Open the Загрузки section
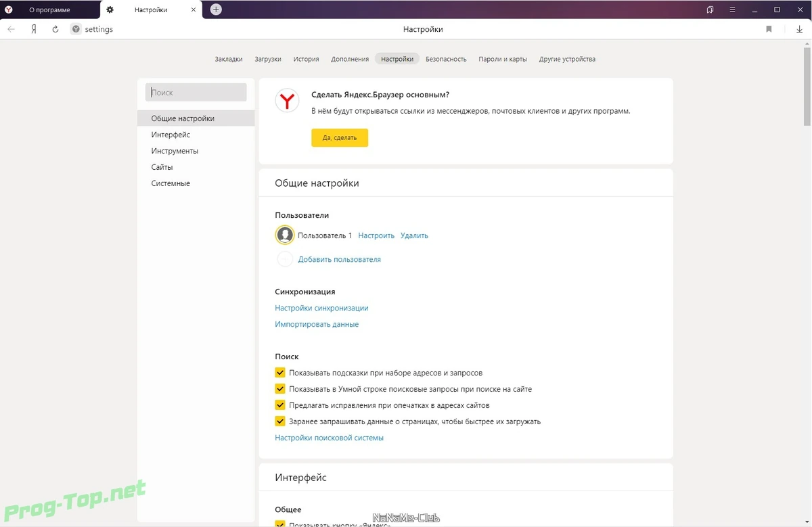The image size is (812, 527). (x=268, y=59)
